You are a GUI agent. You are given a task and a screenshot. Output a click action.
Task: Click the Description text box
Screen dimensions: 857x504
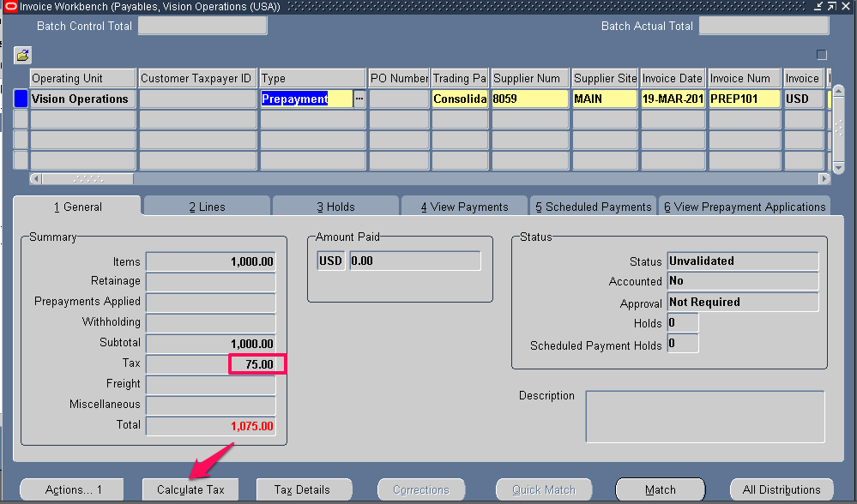pyautogui.click(x=705, y=416)
